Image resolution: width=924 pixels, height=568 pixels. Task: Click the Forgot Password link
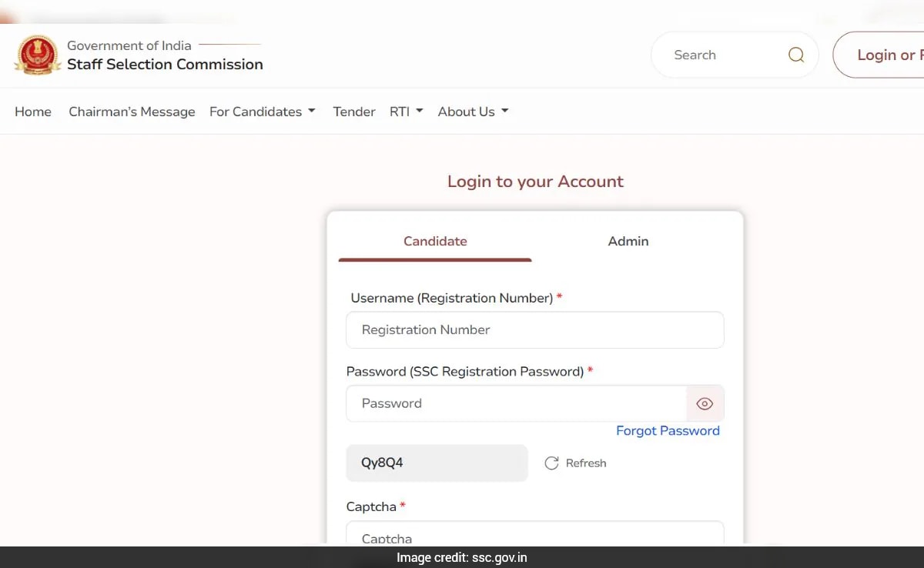click(x=668, y=431)
